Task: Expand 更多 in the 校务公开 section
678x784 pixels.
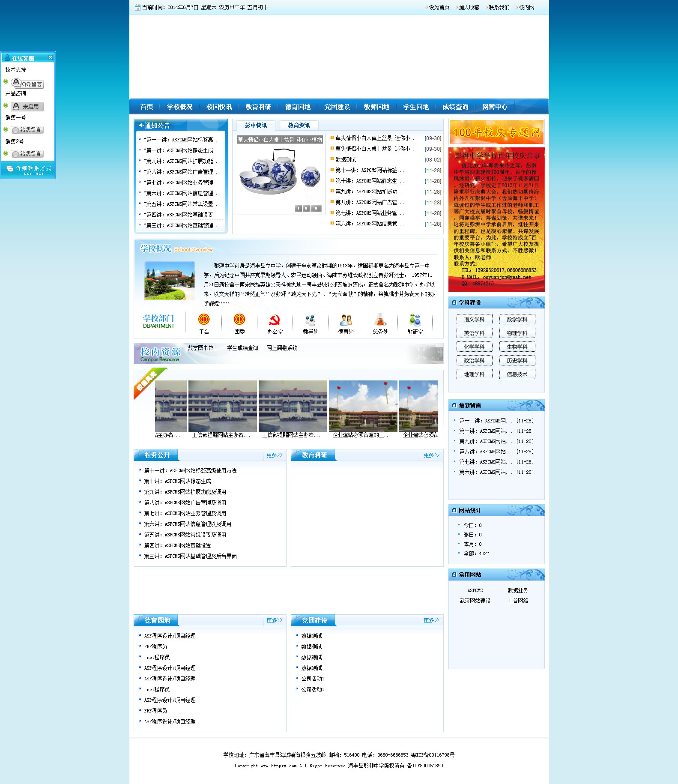Action: tap(274, 455)
